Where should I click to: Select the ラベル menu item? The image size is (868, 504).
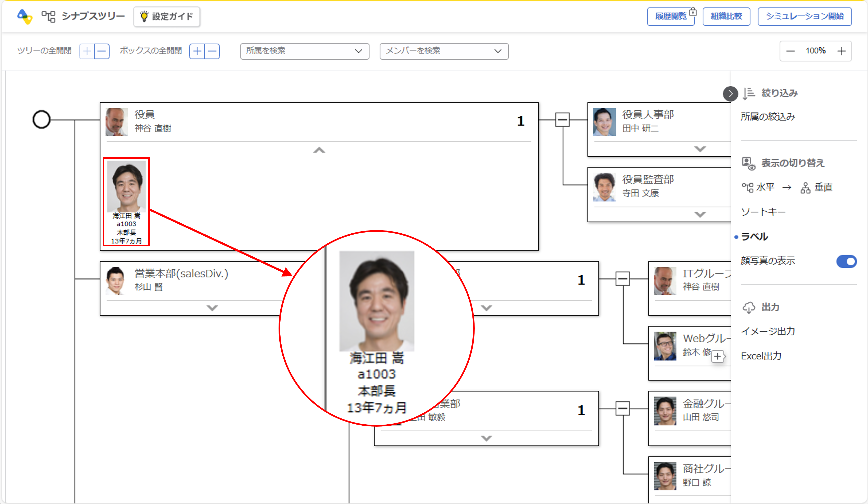click(754, 236)
